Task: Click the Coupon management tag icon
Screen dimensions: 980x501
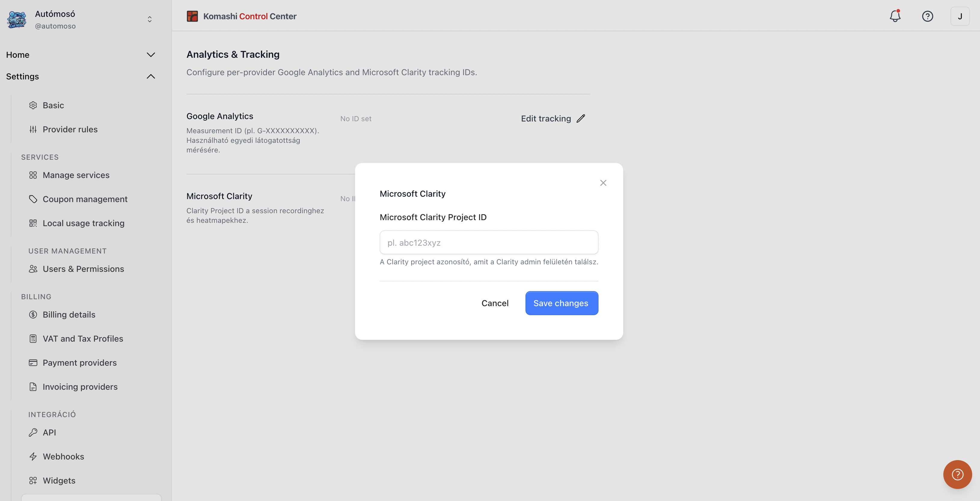Action: pyautogui.click(x=33, y=199)
